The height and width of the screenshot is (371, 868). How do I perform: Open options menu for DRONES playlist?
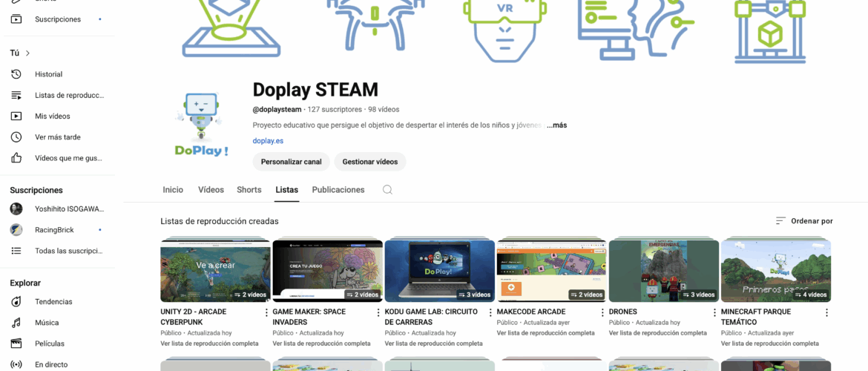click(x=714, y=312)
